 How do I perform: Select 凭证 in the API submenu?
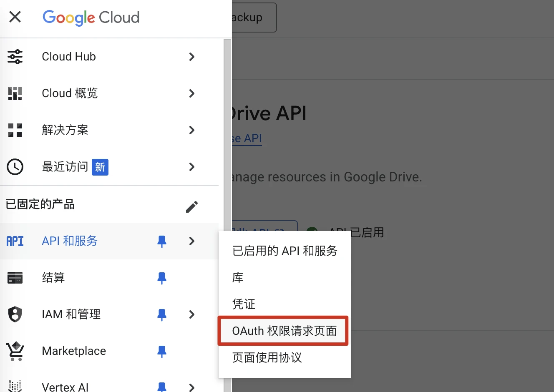tap(285, 304)
